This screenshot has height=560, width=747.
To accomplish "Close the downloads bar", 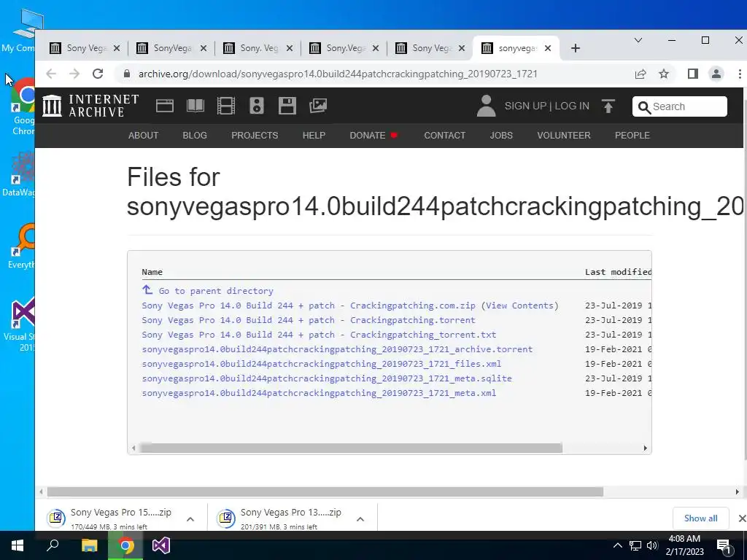I will 742,518.
